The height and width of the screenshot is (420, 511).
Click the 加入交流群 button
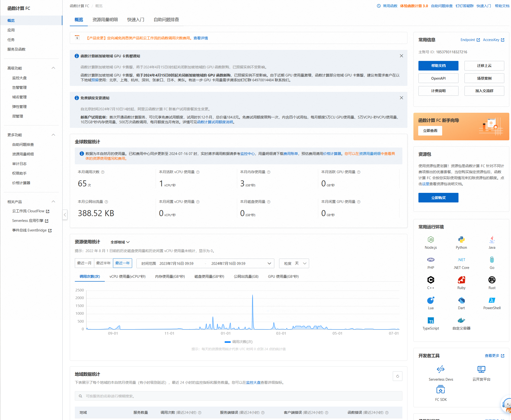point(484,91)
